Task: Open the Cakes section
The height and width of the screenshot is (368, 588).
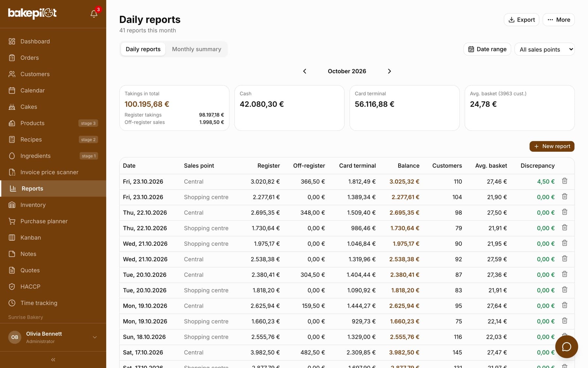Action: 53,107
